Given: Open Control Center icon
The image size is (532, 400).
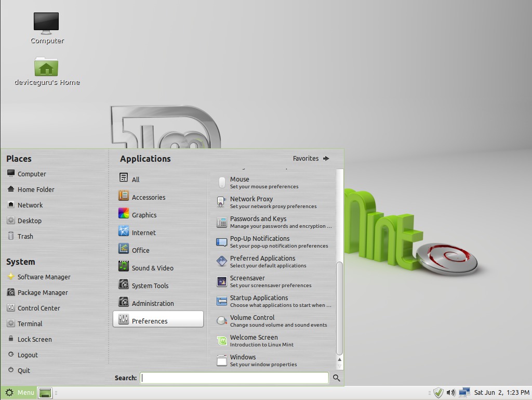Looking at the screenshot, I should point(11,307).
